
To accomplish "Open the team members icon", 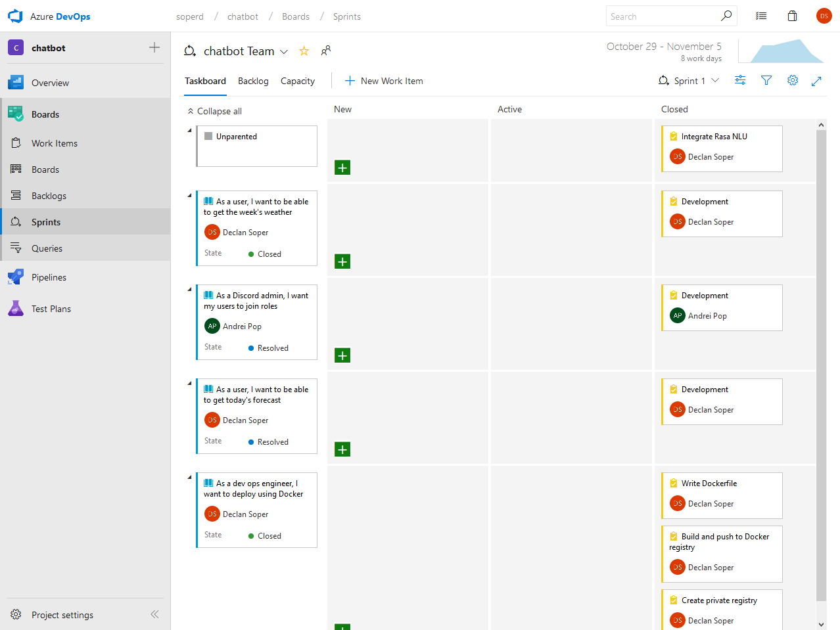I will tap(326, 51).
